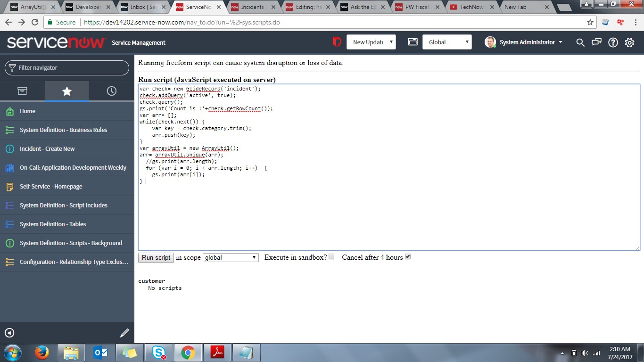
Task: Expand the System Administrator user menu
Action: tap(531, 42)
